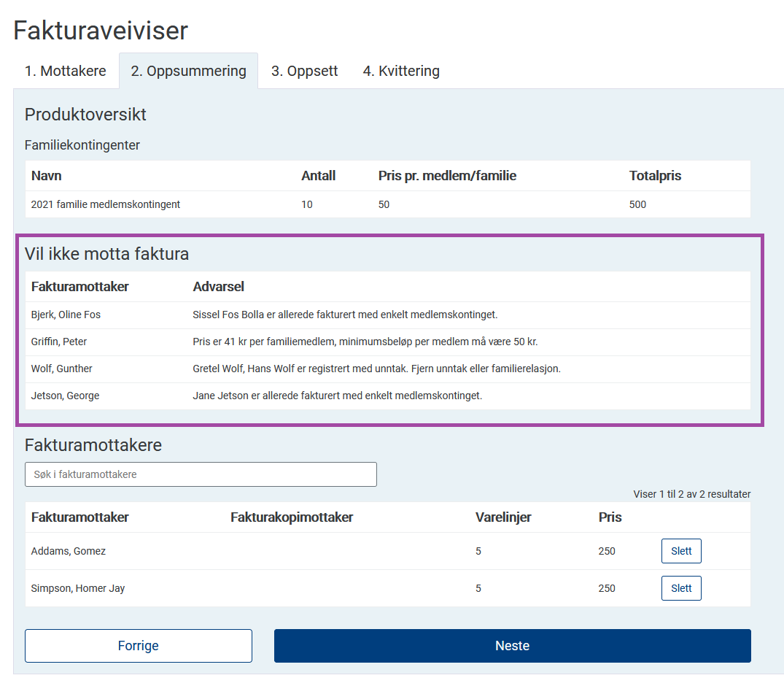Click the Jane Jetson warning text
The image size is (784, 686).
coord(338,396)
